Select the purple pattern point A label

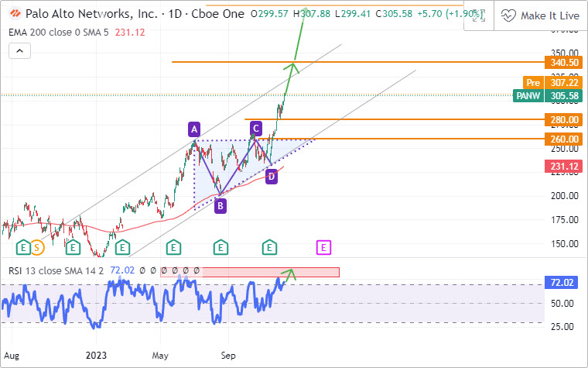pyautogui.click(x=194, y=129)
